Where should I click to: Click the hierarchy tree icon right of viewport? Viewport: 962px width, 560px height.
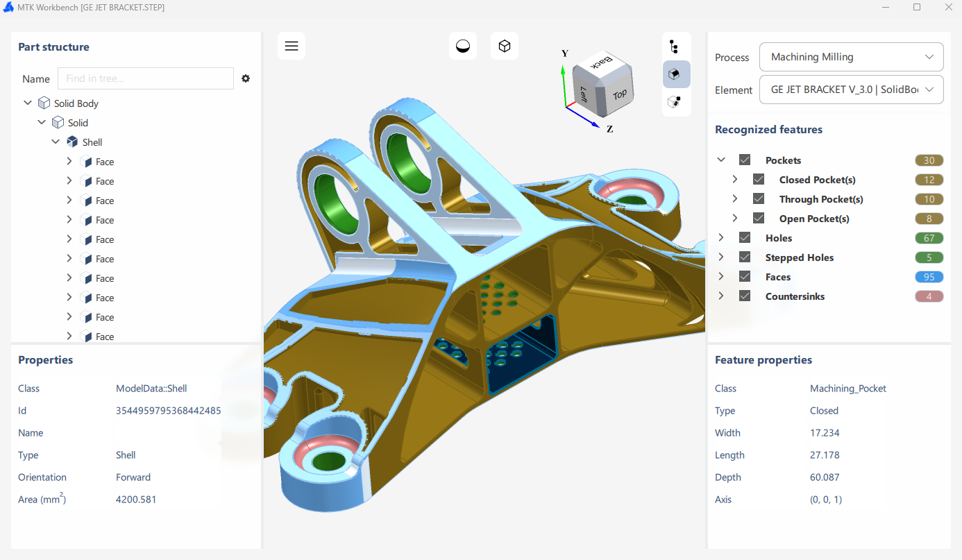675,46
